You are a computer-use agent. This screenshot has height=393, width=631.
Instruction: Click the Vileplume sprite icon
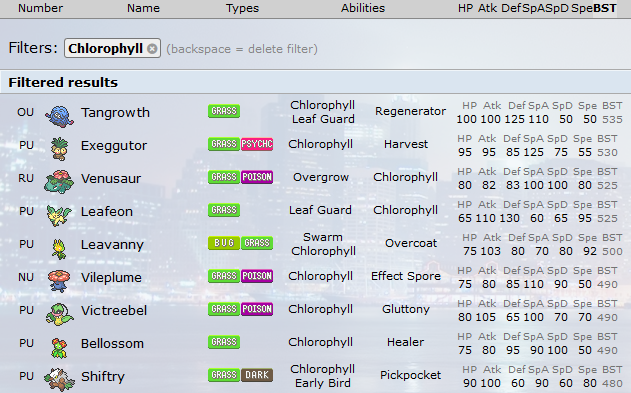[x=59, y=281]
